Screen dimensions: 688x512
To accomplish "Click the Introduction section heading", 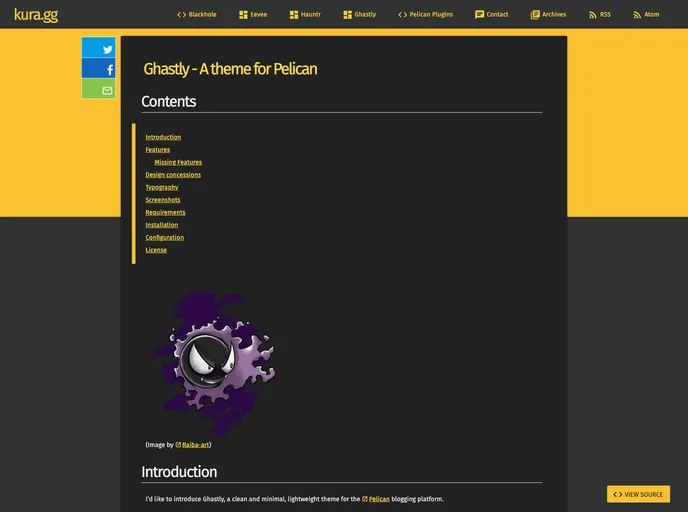I will (179, 472).
